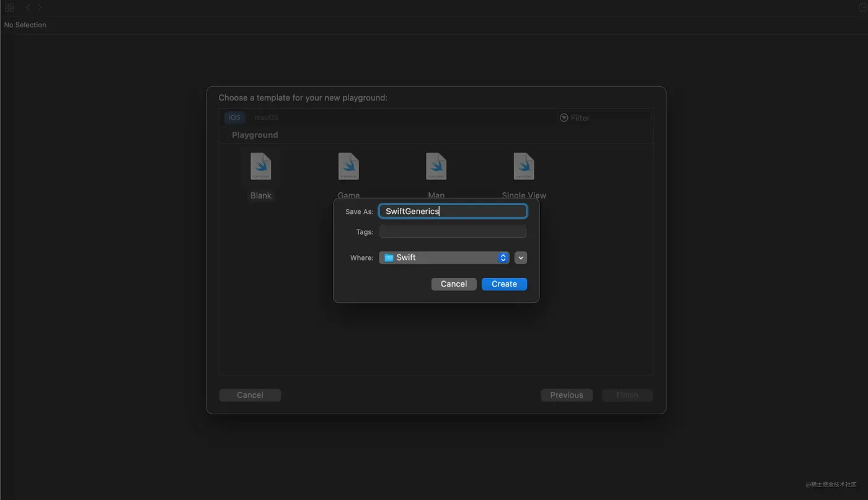Click Create in the save dialog
The width and height of the screenshot is (868, 500).
click(x=504, y=284)
